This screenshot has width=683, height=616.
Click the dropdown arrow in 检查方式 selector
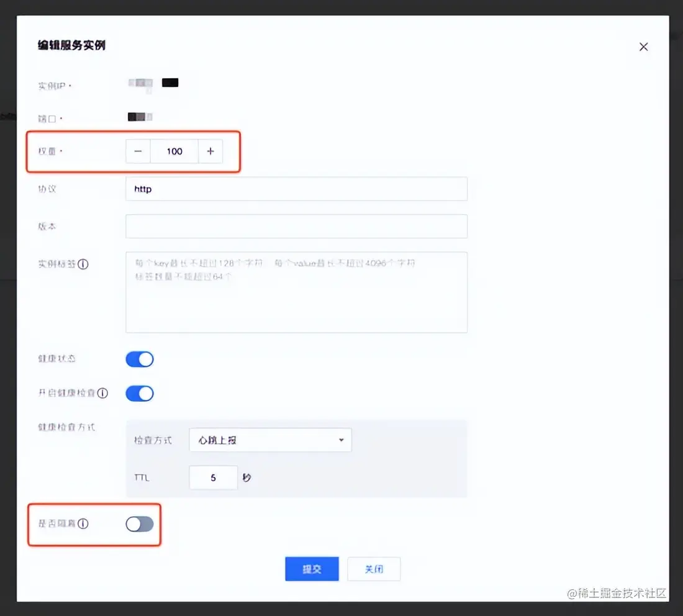341,440
